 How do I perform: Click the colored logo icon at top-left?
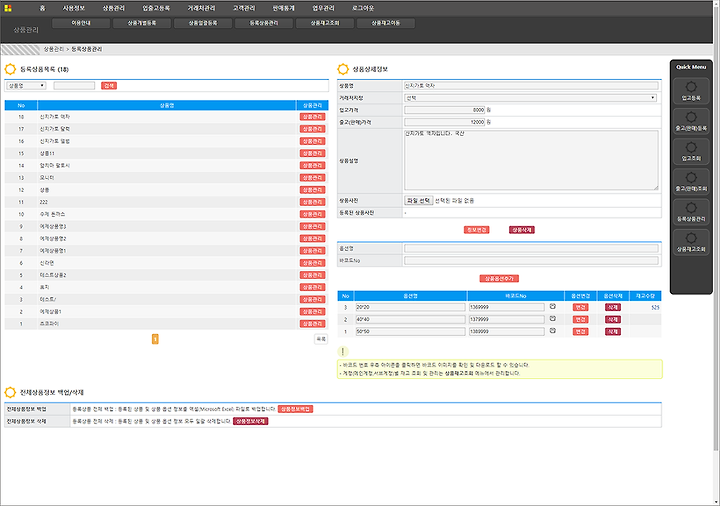pyautogui.click(x=8, y=8)
